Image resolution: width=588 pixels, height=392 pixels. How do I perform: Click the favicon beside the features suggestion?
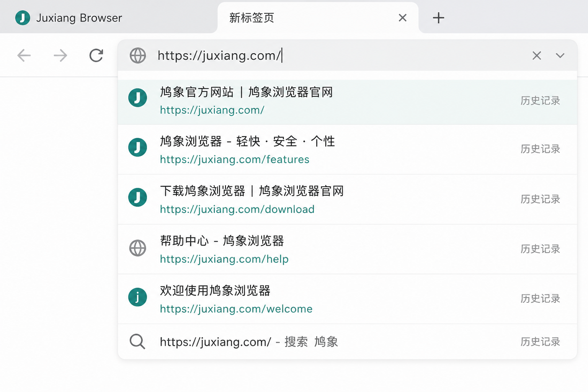138,147
